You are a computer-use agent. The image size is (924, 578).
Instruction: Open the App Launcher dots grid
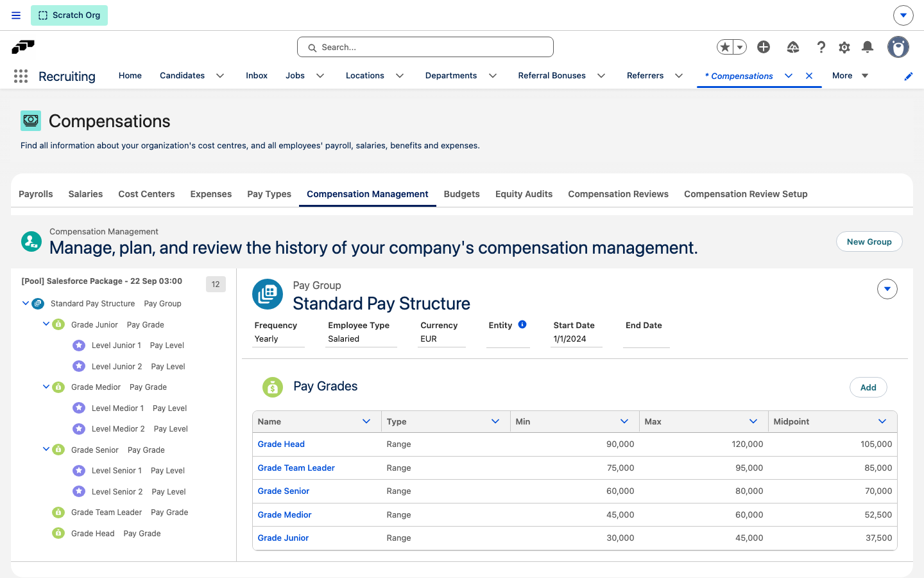[21, 76]
